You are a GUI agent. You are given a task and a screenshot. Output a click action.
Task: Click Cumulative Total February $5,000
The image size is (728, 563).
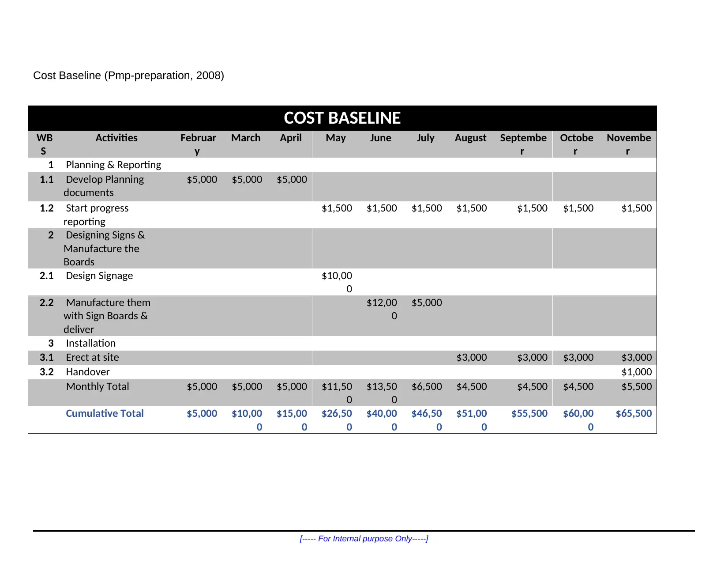(202, 413)
